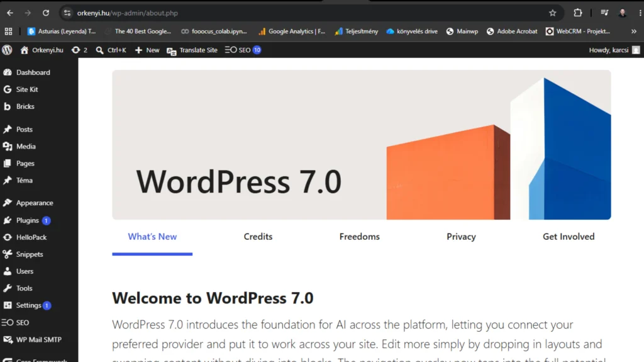
Task: Switch to the Credits tab
Action: coord(258,237)
